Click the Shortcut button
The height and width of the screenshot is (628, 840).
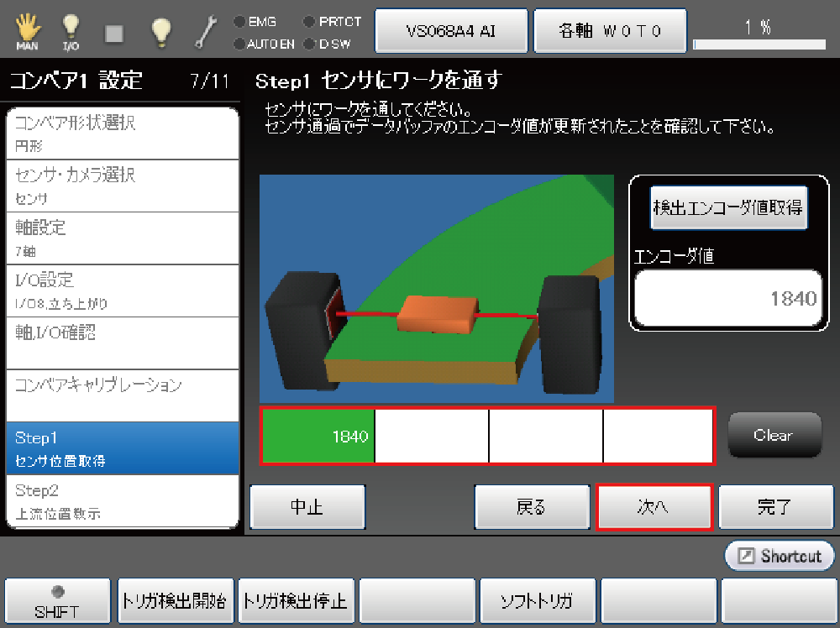[780, 556]
